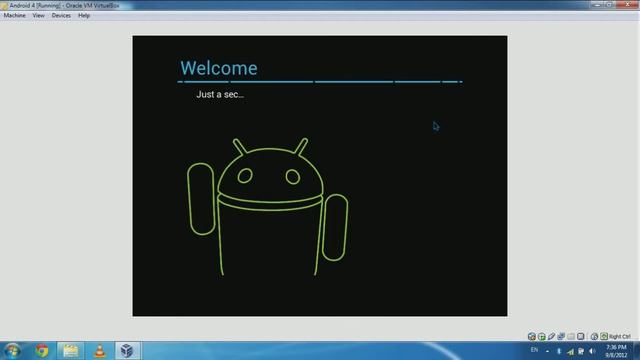This screenshot has height=360, width=640.
Task: Show hidden system tray icons
Action: click(x=547, y=351)
